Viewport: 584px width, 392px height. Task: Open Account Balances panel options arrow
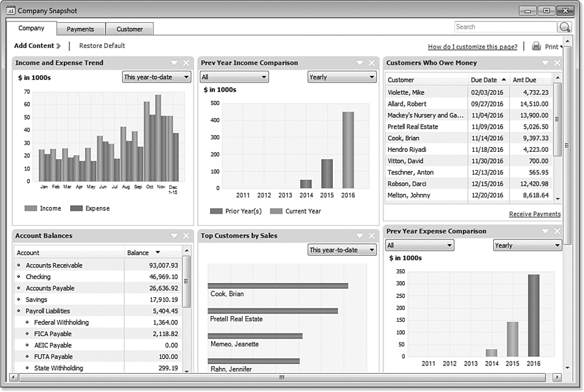174,236
